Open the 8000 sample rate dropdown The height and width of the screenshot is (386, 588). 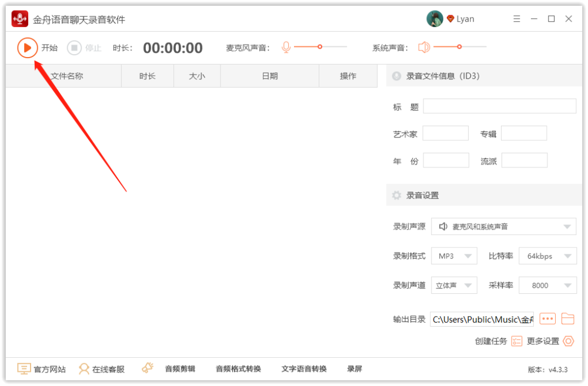tap(547, 286)
